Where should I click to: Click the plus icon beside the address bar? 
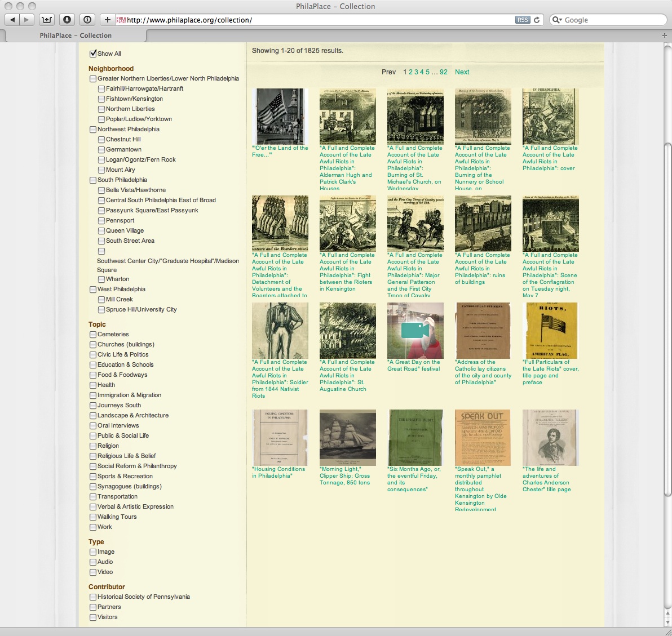point(108,20)
